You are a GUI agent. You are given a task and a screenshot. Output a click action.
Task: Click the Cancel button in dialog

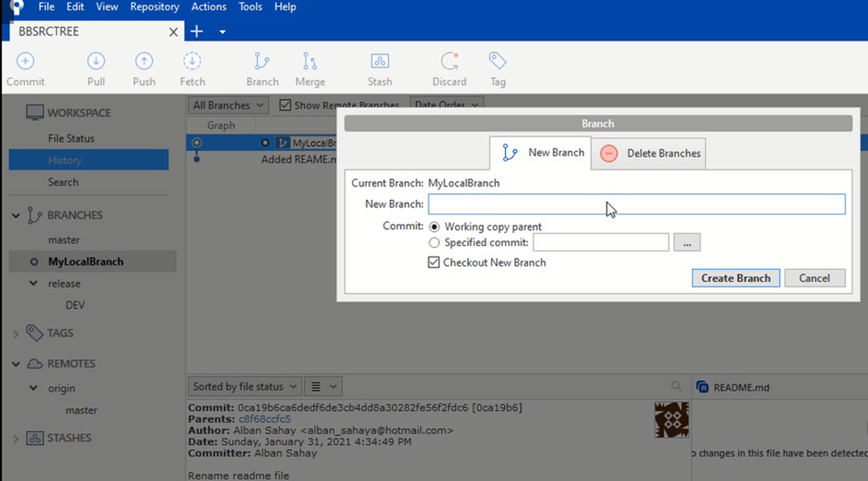(x=814, y=278)
